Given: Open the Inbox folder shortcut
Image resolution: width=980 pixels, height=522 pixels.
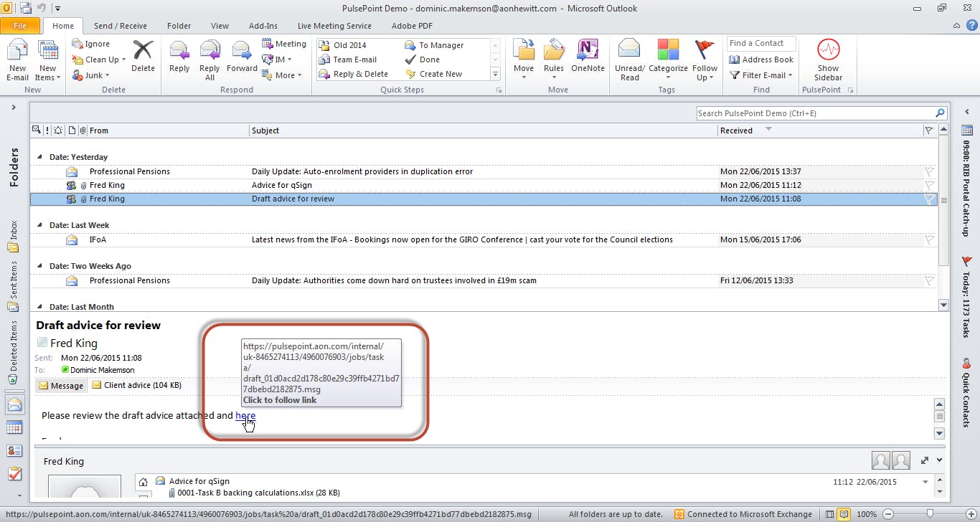Looking at the screenshot, I should (x=14, y=237).
